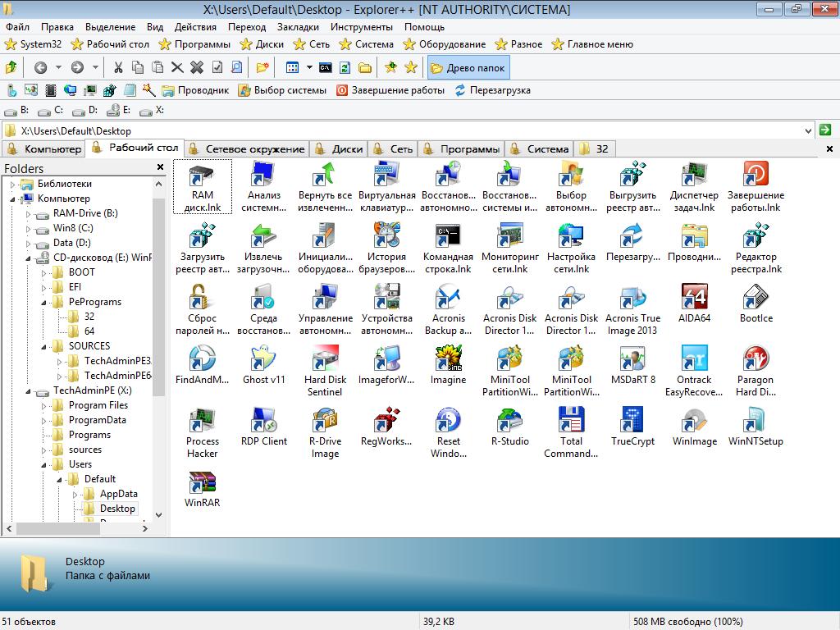Expand the Библиотеки node in the tree
The height and width of the screenshot is (630, 840).
[x=13, y=185]
